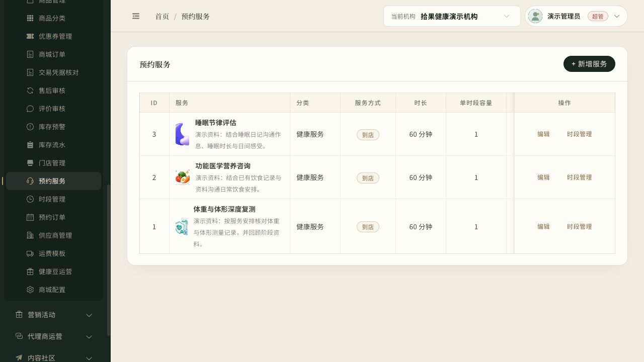644x362 pixels.
Task: Select 预约订单 in the sidebar
Action: pyautogui.click(x=52, y=217)
